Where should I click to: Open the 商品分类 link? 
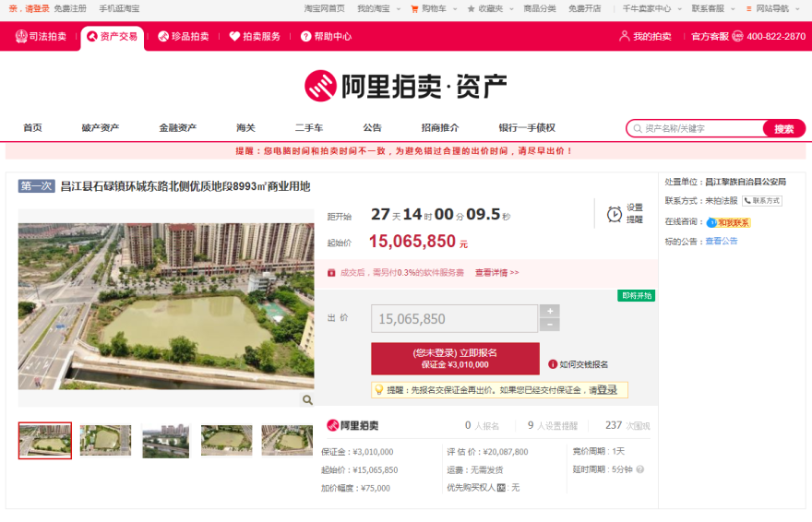540,8
